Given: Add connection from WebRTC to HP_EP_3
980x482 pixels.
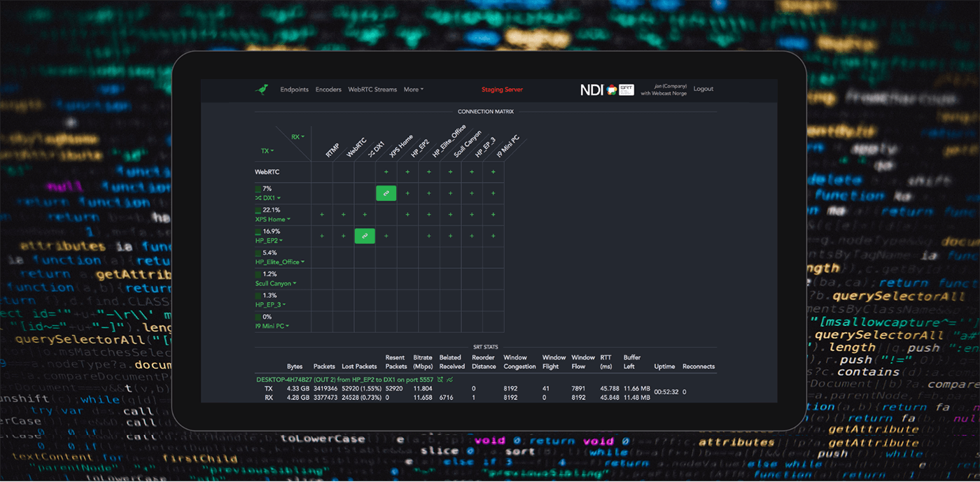Looking at the screenshot, I should point(472,172).
